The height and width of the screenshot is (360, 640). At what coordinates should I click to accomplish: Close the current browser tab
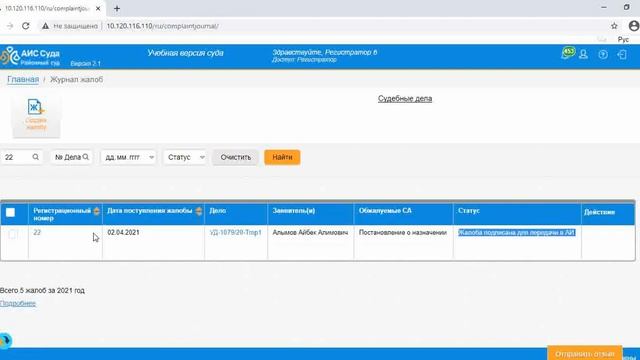tap(98, 8)
